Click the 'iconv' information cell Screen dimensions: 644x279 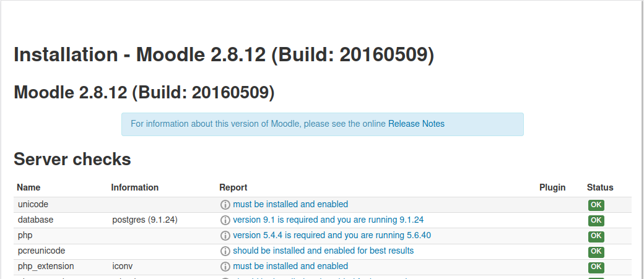[123, 266]
